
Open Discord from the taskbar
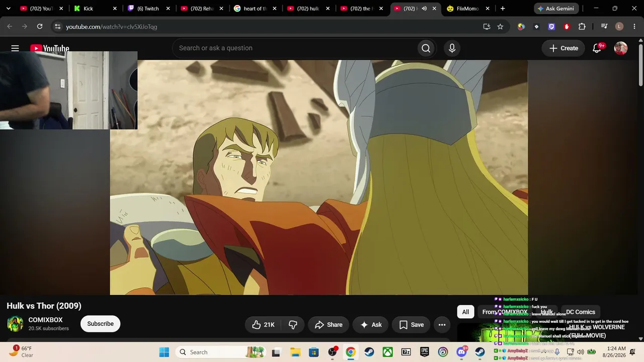(x=461, y=352)
